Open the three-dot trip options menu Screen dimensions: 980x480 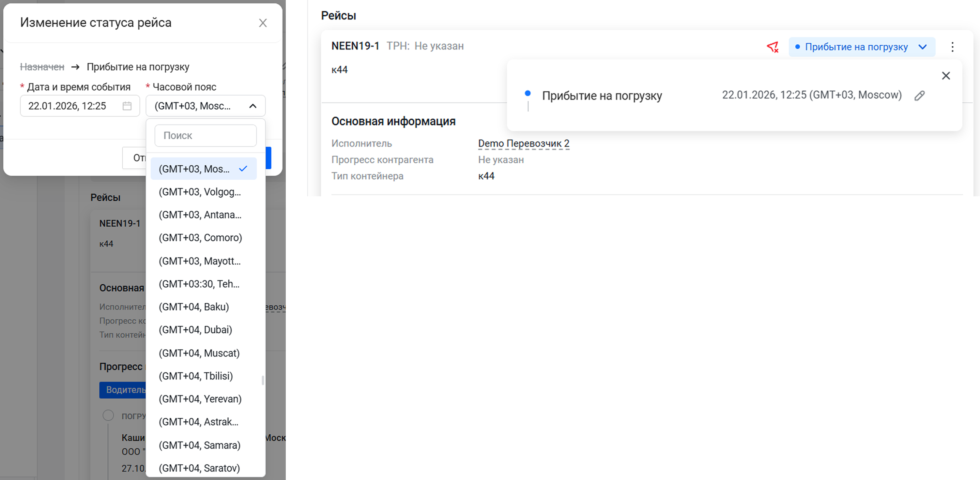click(x=952, y=47)
